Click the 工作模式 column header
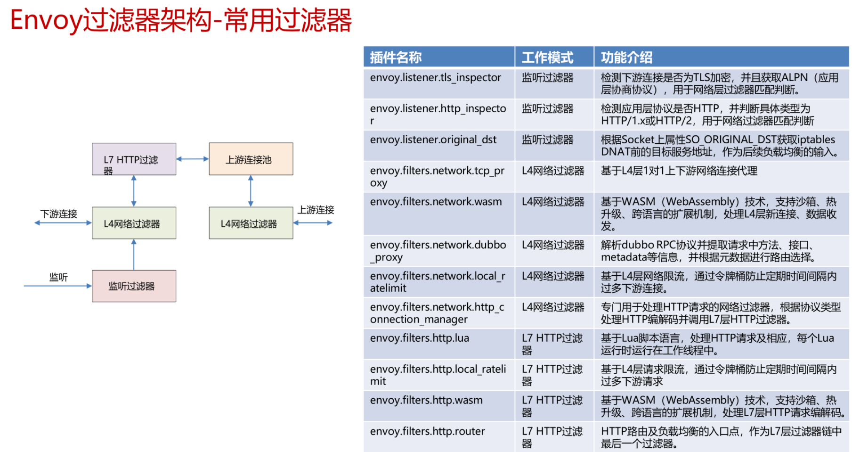 [554, 57]
